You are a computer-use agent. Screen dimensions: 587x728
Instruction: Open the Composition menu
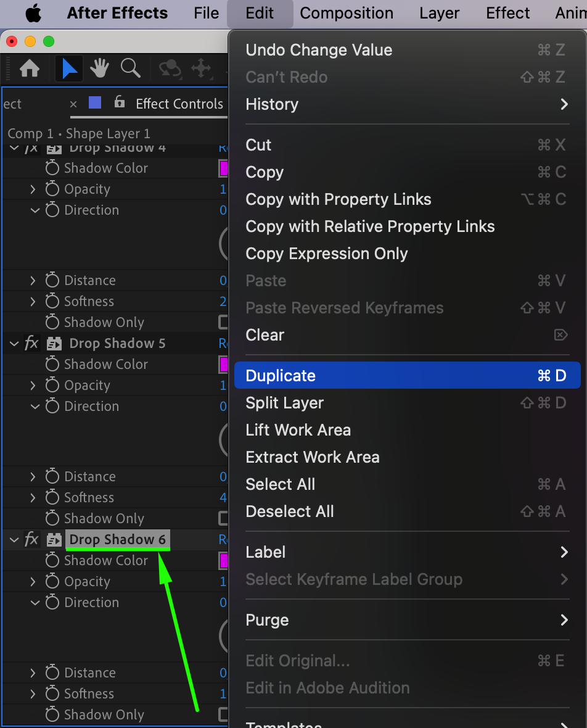coord(347,13)
